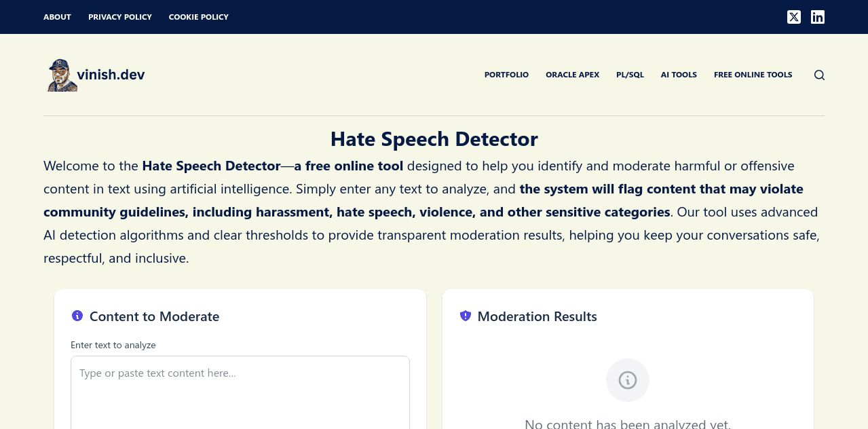Image resolution: width=868 pixels, height=429 pixels.
Task: Select the PORTFOLIO menu item
Action: pyautogui.click(x=506, y=75)
